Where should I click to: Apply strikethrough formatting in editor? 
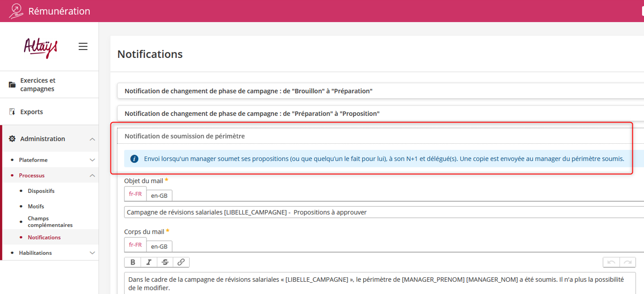pos(165,262)
